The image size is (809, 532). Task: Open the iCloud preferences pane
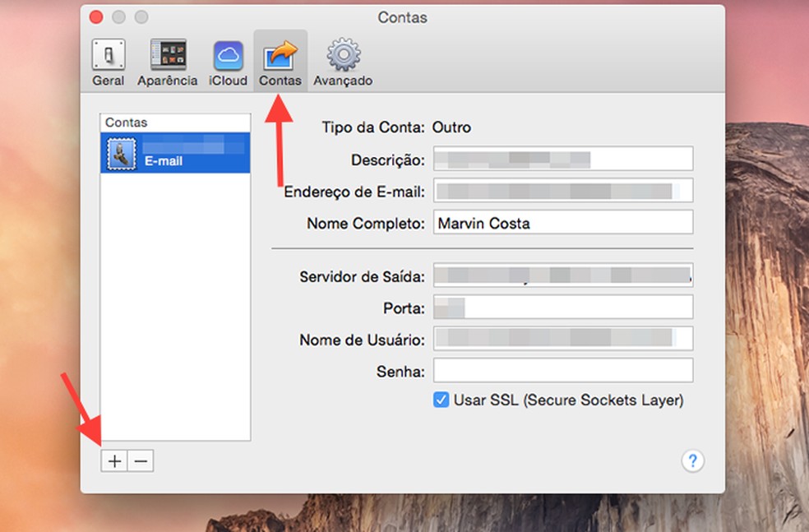click(x=227, y=59)
